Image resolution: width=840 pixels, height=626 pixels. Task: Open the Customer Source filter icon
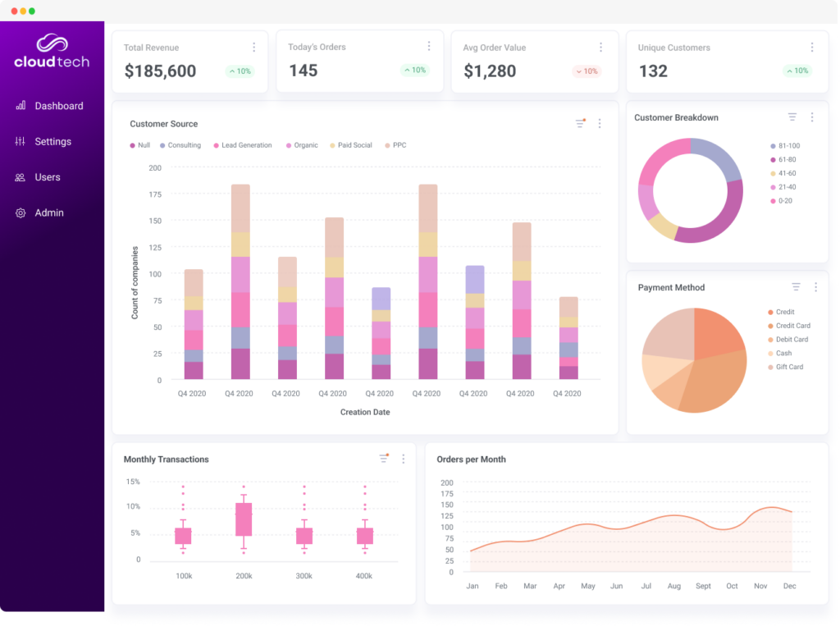(x=580, y=124)
